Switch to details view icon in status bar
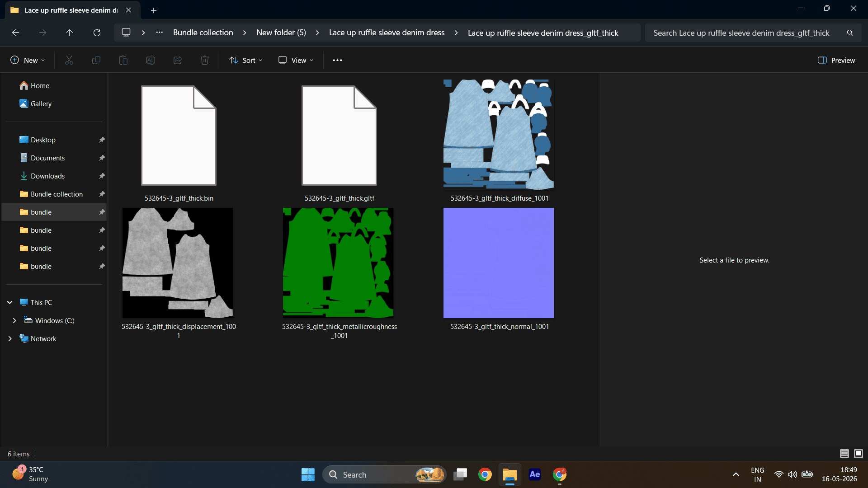 [x=844, y=454]
